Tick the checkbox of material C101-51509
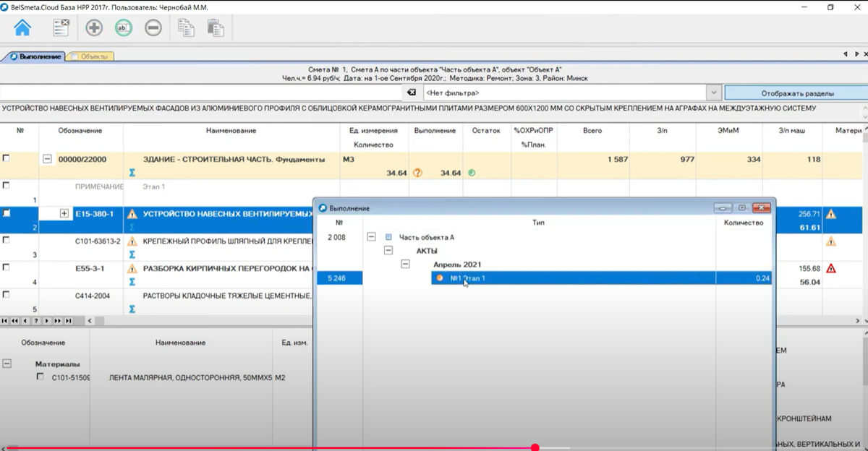Screen dimensions: 868x451 coord(41,377)
